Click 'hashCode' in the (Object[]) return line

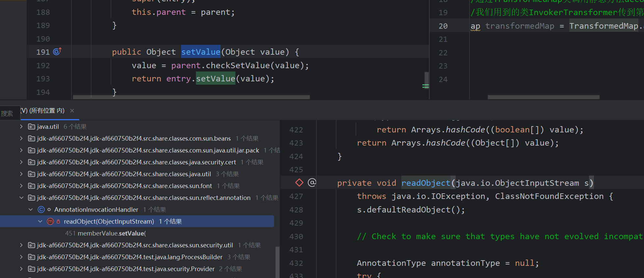(446, 143)
